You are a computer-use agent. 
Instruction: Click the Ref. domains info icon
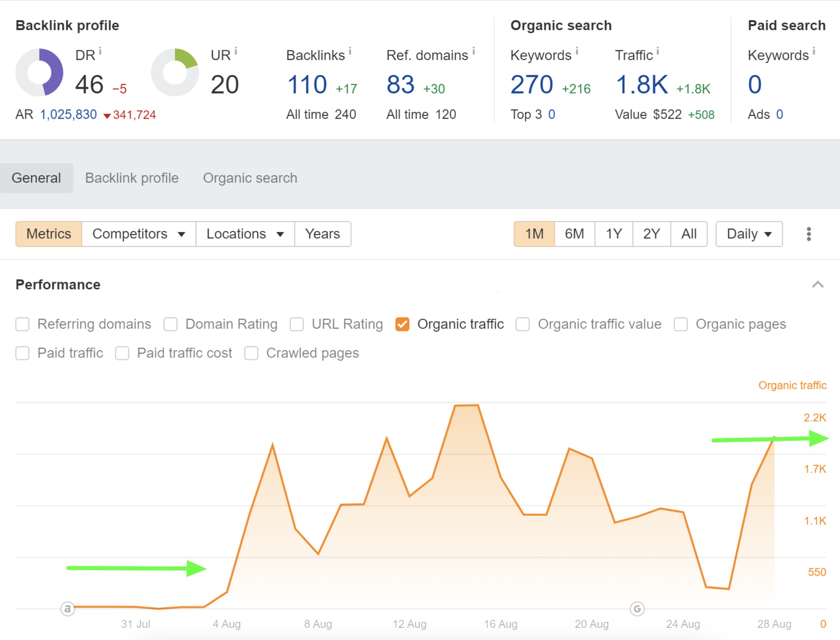(x=474, y=51)
